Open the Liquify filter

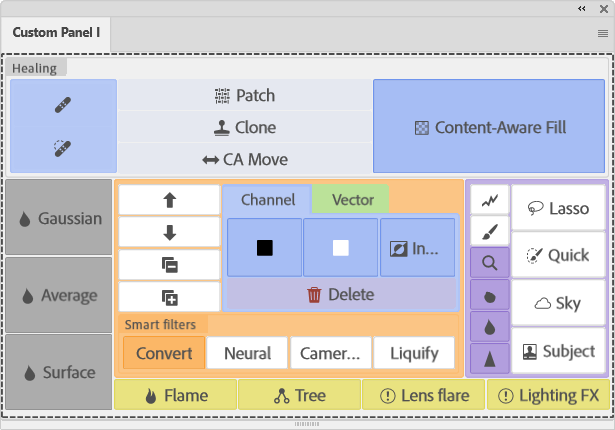coord(414,353)
